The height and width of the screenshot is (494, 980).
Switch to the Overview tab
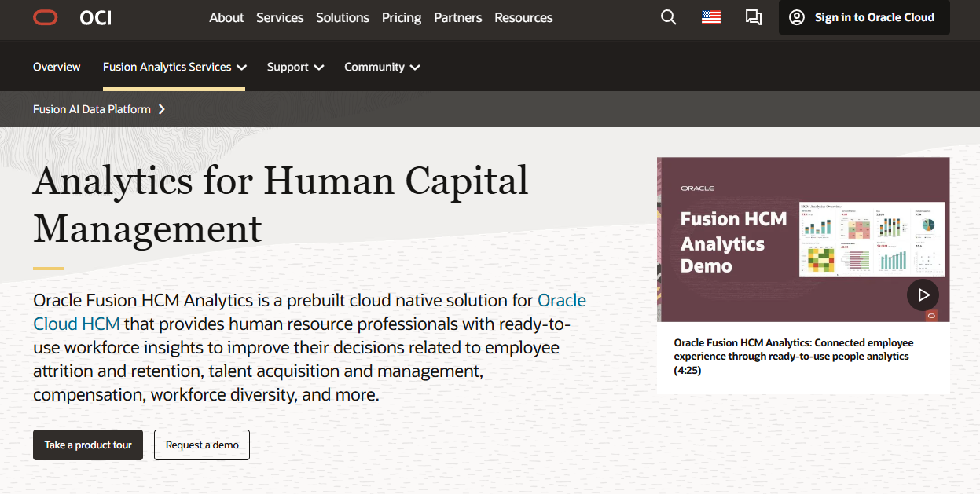tap(56, 67)
